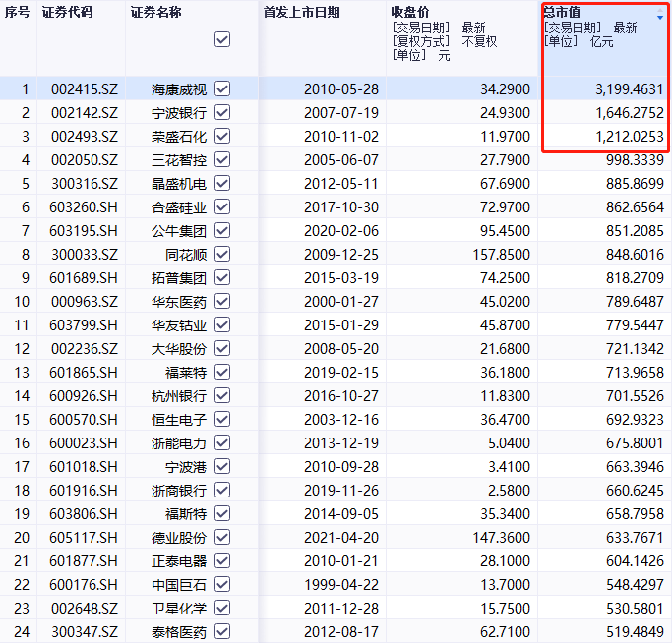Screen dimensions: 672x643
Task: Sort by the 证券名称 column header
Action: click(x=156, y=12)
